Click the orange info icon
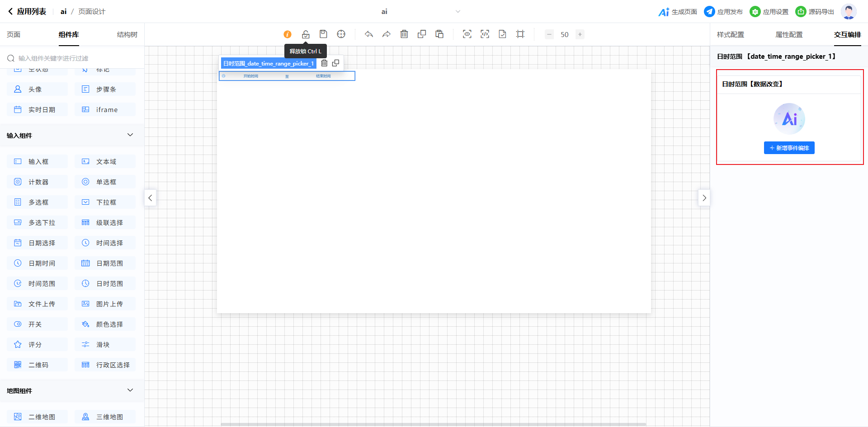Screen dimensions: 868x427 tap(288, 34)
